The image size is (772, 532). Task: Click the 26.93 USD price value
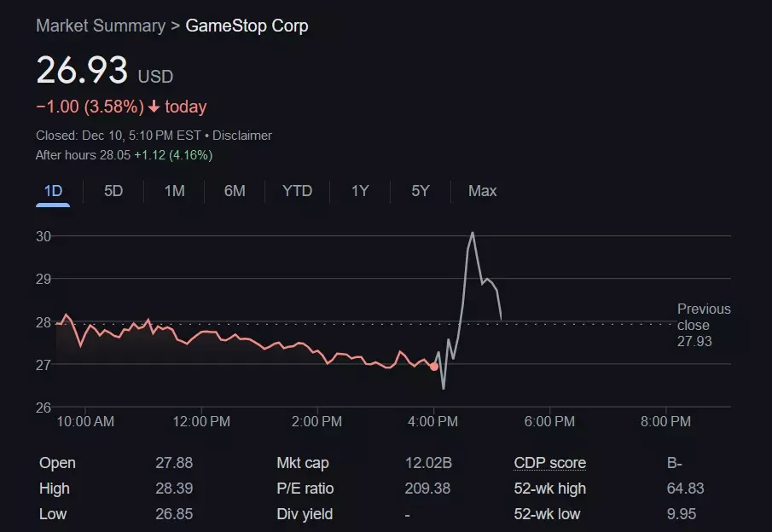point(82,71)
